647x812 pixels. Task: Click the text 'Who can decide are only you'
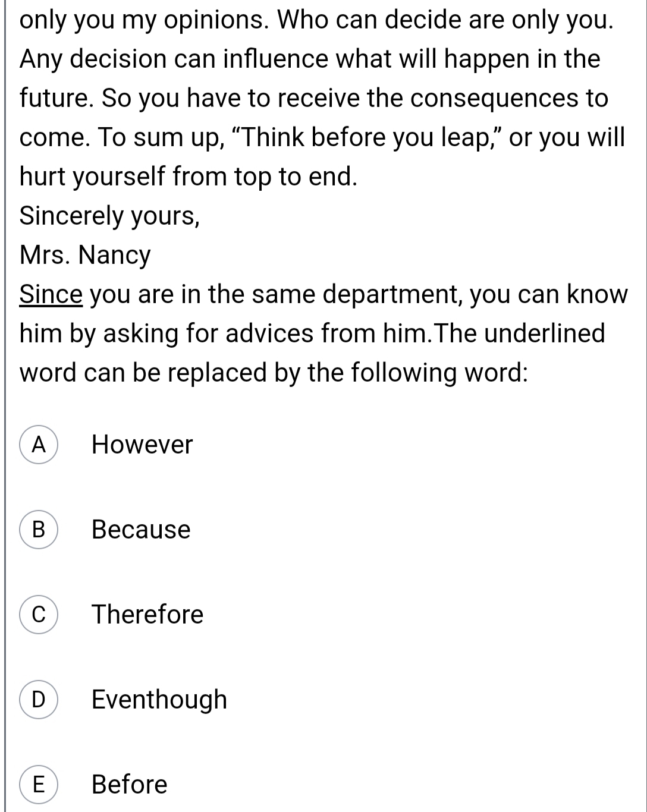[x=445, y=20]
